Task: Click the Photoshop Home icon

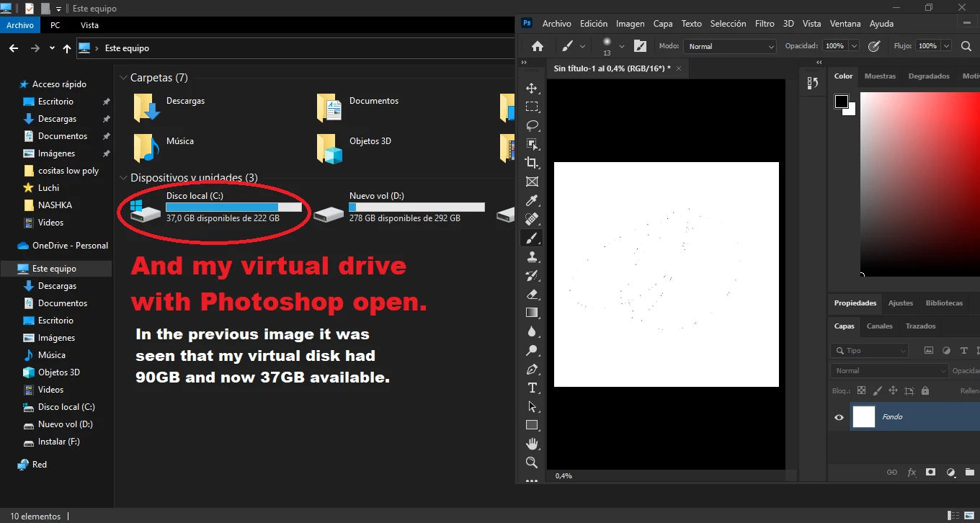Action: point(537,46)
